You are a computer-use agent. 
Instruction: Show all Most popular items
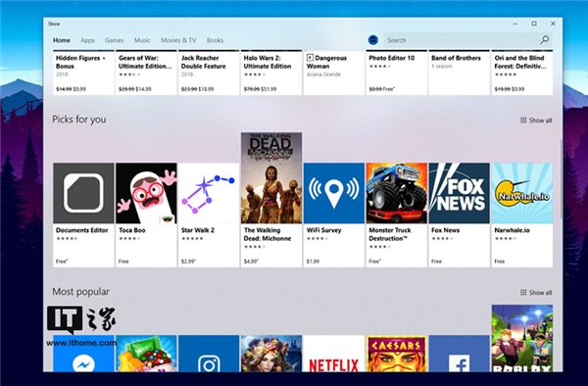tap(536, 292)
